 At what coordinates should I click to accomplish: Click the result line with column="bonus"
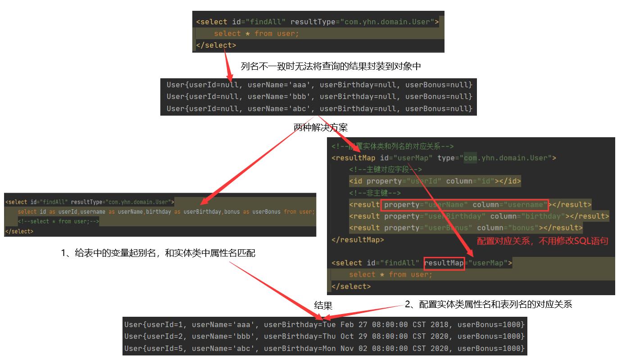pyautogui.click(x=466, y=228)
